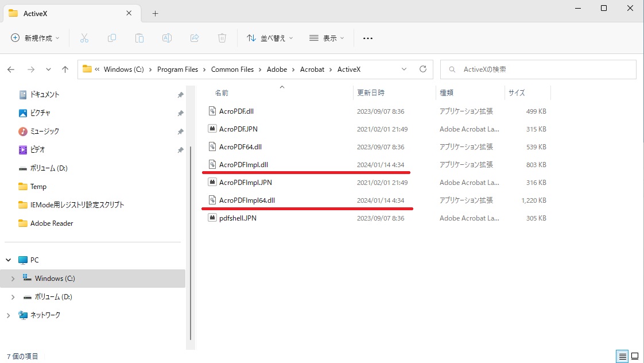Select the Cut icon in the toolbar
Image resolution: width=644 pixels, height=363 pixels.
84,38
